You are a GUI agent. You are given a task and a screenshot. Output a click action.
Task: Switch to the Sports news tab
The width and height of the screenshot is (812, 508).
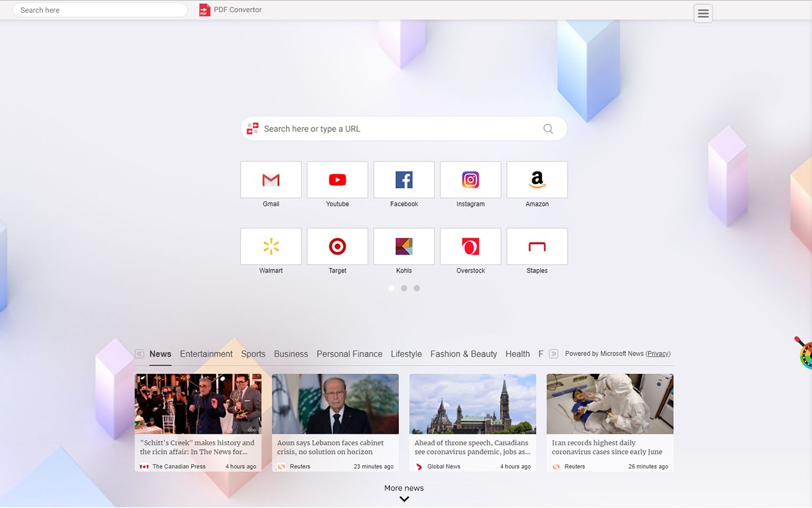point(253,354)
